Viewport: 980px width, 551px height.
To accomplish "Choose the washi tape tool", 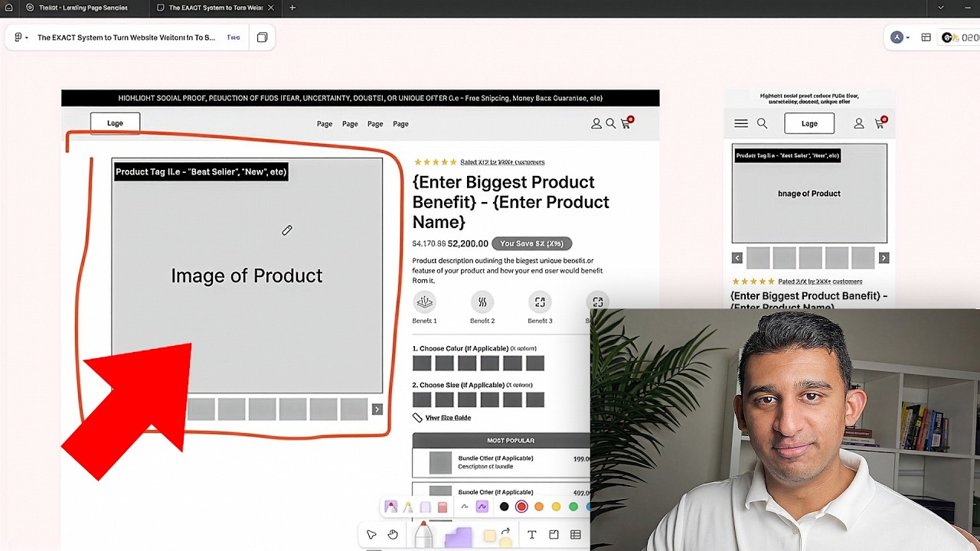I will pyautogui.click(x=425, y=507).
